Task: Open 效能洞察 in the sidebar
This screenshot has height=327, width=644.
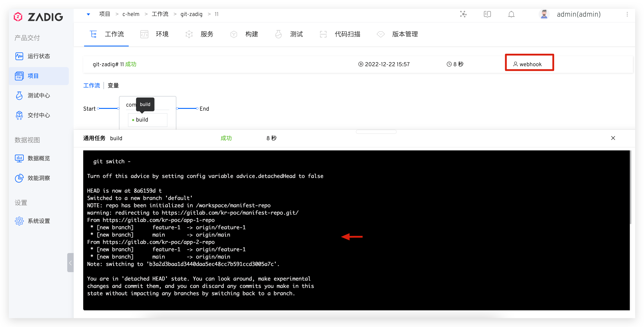Action: [x=38, y=178]
